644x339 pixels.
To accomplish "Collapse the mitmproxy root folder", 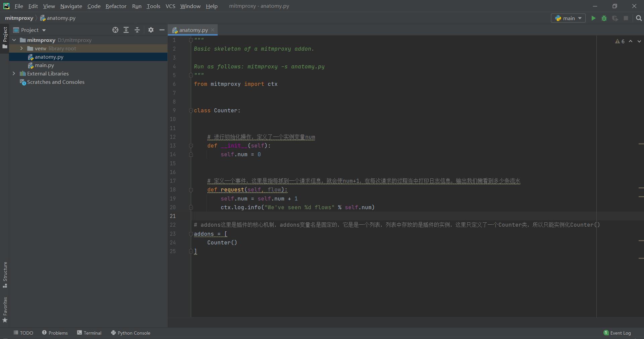I will point(14,40).
